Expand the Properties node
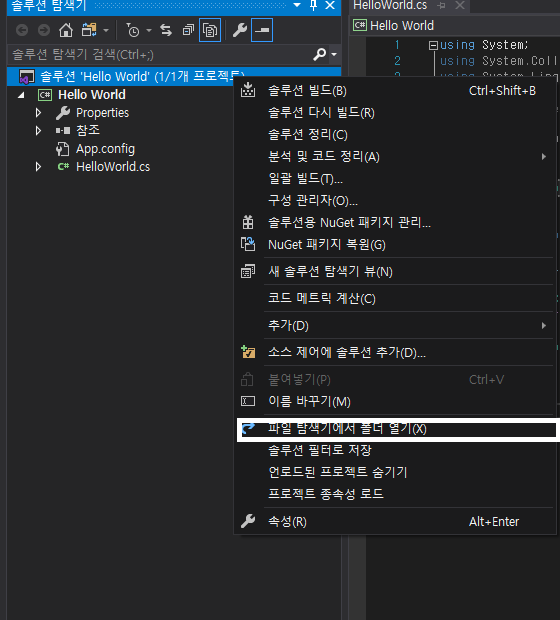This screenshot has width=560, height=620. (x=38, y=113)
